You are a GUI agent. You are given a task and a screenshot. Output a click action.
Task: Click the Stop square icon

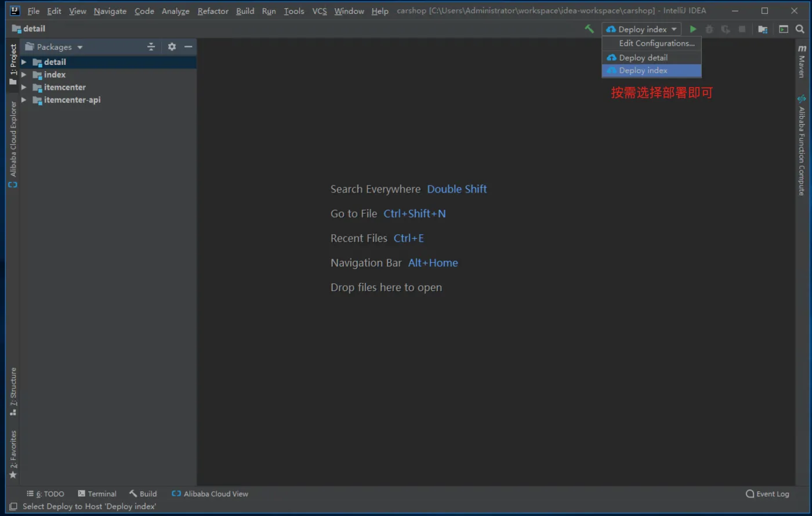click(x=742, y=29)
